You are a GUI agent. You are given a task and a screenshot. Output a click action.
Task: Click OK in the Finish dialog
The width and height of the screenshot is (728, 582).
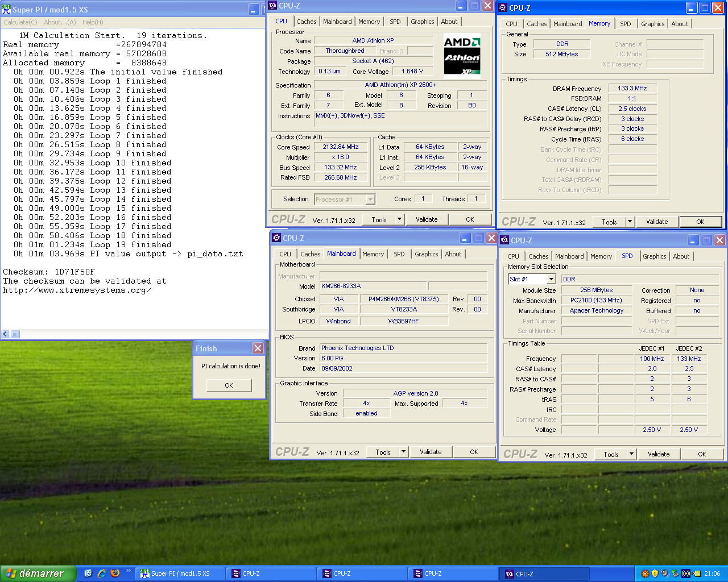pyautogui.click(x=229, y=385)
